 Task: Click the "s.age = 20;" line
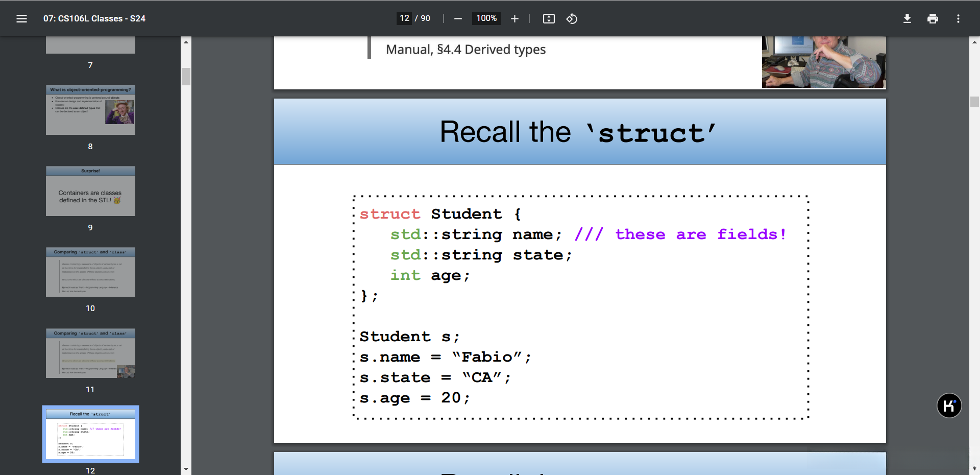[414, 397]
